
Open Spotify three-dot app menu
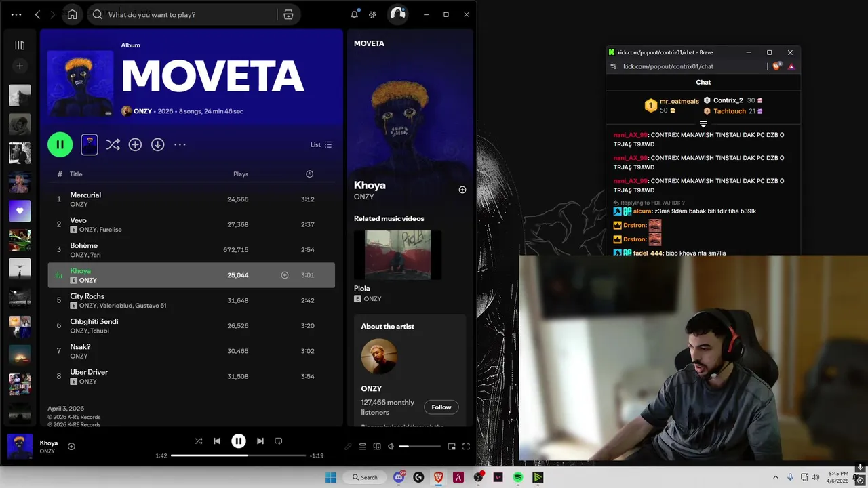[16, 14]
